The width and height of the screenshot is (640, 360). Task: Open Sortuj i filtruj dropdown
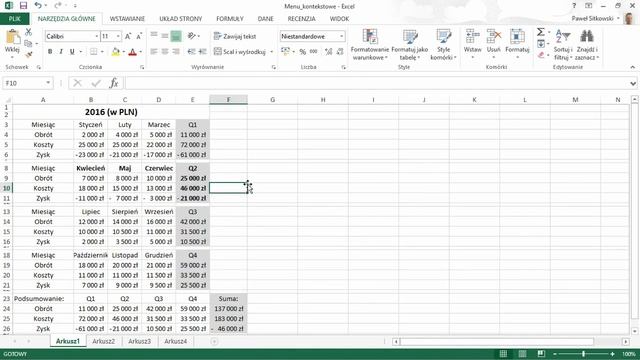pos(563,45)
